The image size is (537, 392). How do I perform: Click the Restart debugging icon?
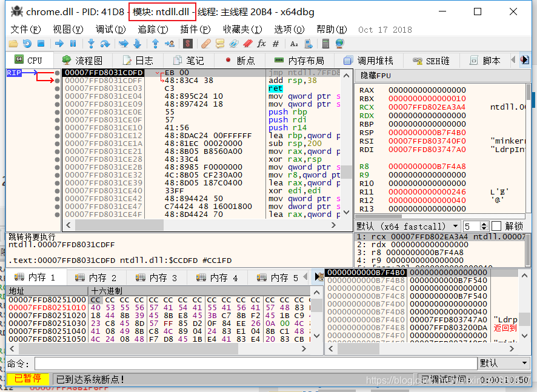point(27,44)
